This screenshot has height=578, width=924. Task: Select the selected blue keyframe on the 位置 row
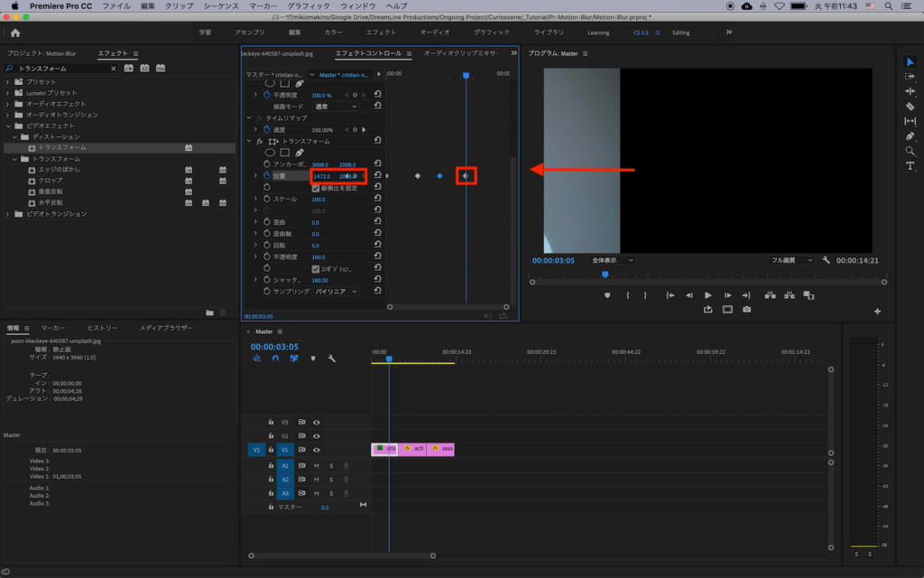(439, 176)
